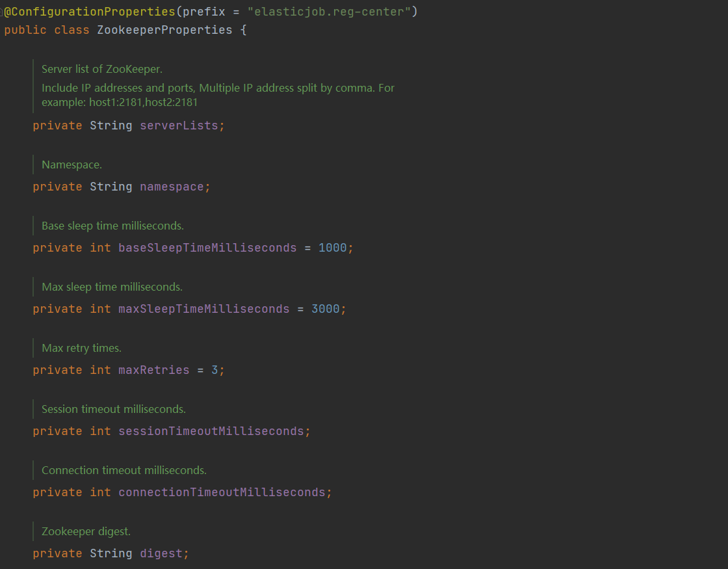Click the 'Namespace.' doc comment
728x569 pixels.
click(72, 165)
